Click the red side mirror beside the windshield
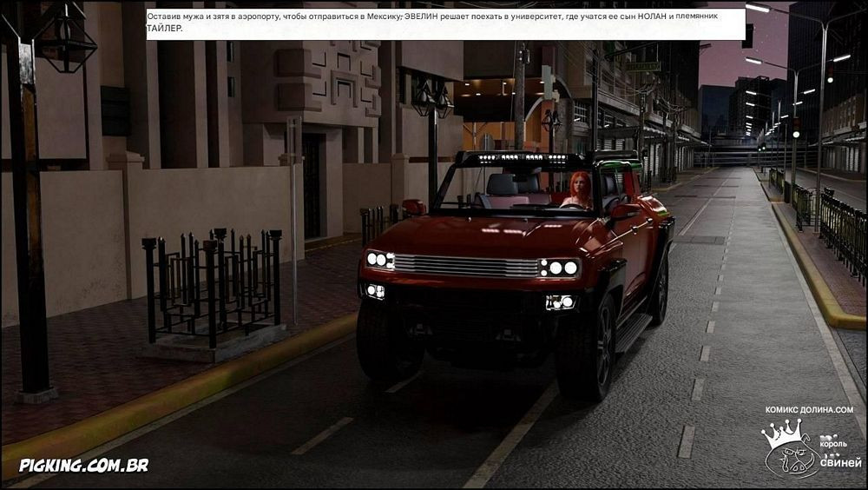The width and height of the screenshot is (868, 490). click(x=413, y=207)
